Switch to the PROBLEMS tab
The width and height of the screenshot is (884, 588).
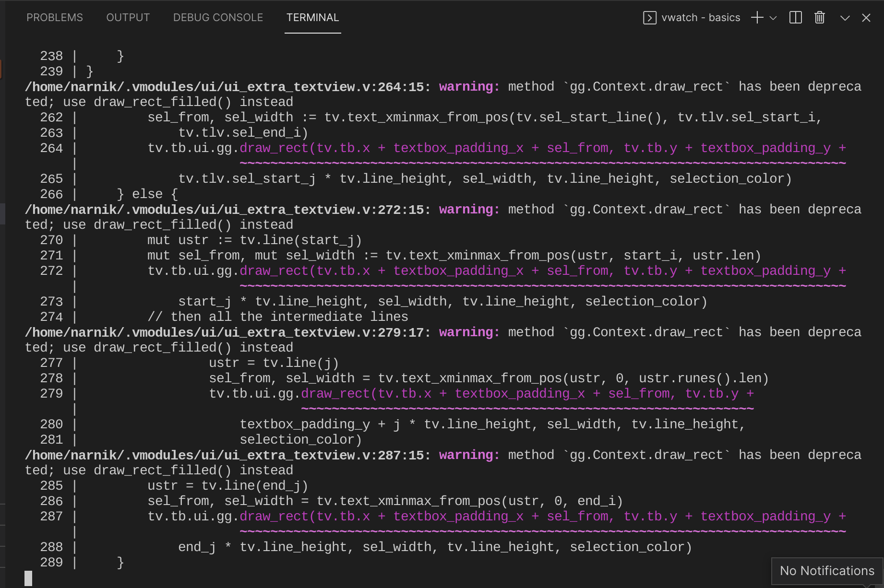click(x=55, y=17)
